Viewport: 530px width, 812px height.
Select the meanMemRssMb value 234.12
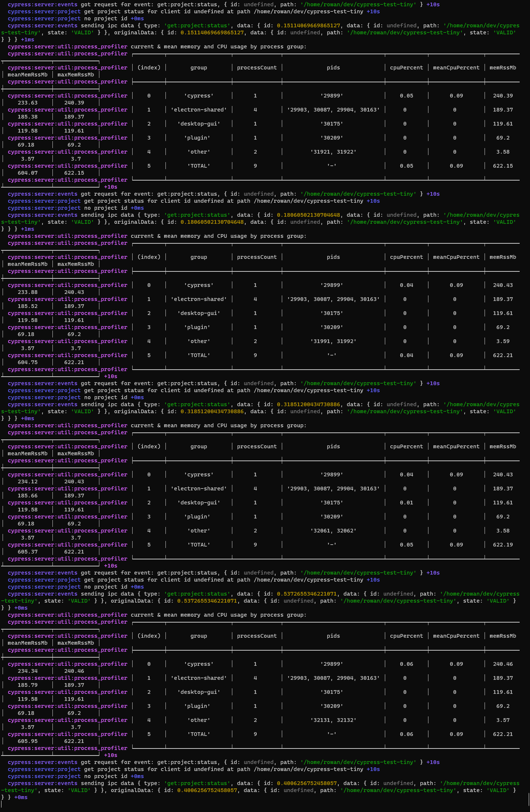[28, 482]
